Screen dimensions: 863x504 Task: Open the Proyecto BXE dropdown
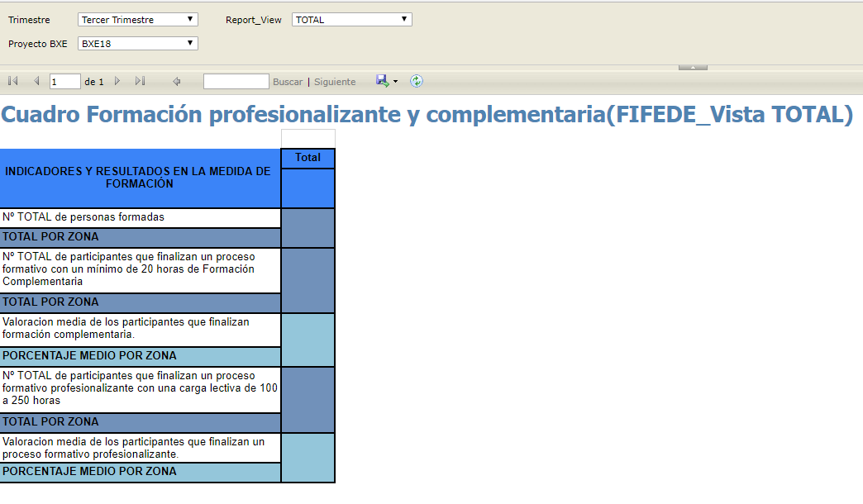137,44
